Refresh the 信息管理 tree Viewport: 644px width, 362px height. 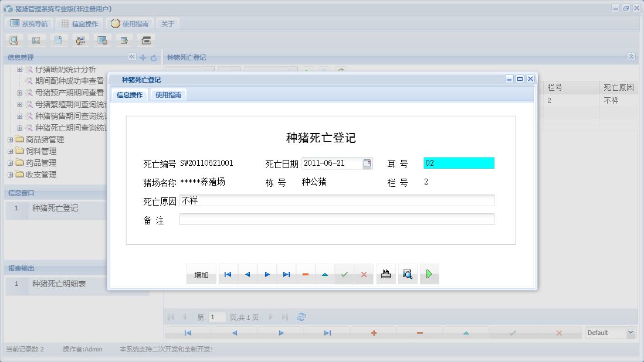154,58
